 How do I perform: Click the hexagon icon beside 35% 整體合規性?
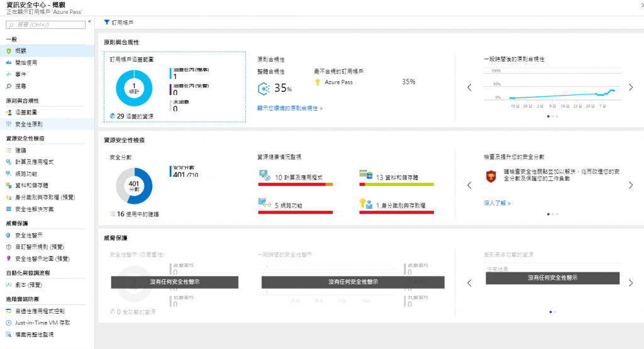[264, 89]
